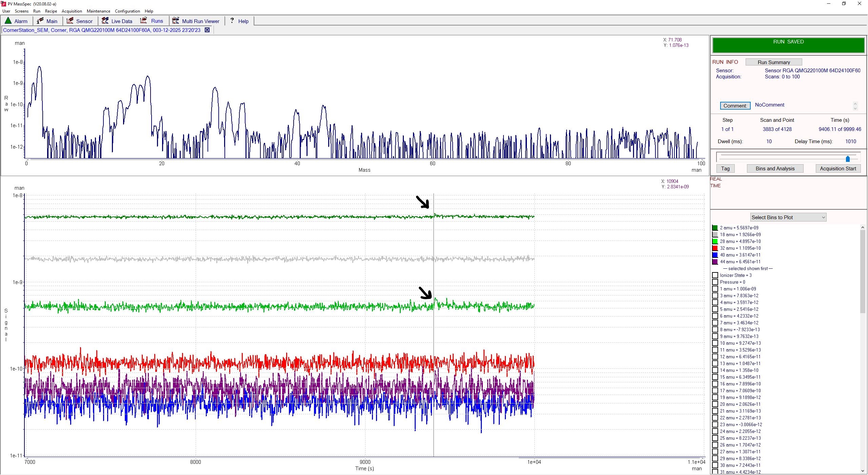Click the Main tab icon
The width and height of the screenshot is (868, 475).
pyautogui.click(x=40, y=21)
